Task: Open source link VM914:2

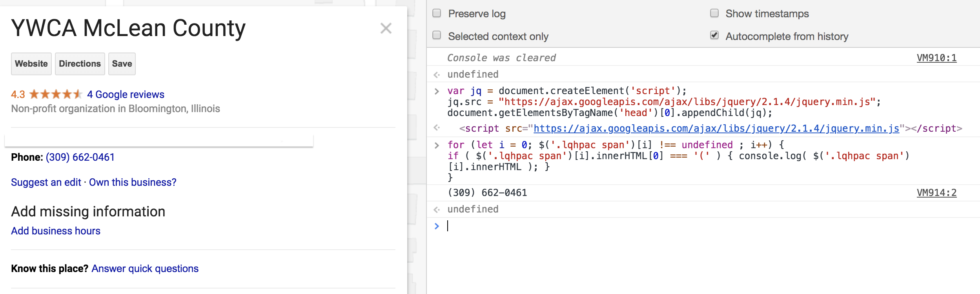Action: coord(937,193)
